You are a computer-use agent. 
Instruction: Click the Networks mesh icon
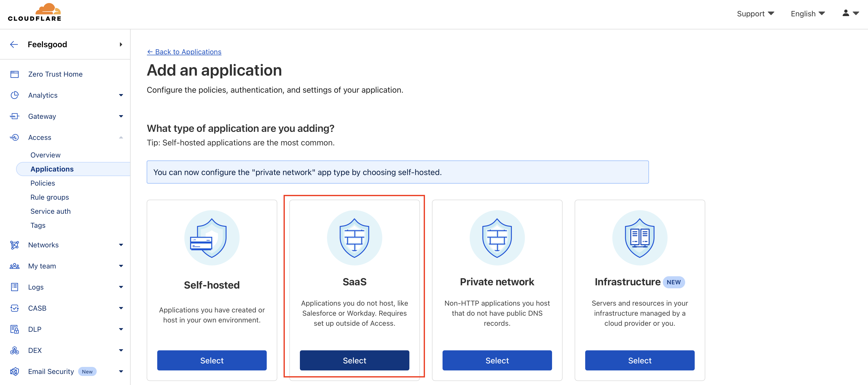pos(15,245)
